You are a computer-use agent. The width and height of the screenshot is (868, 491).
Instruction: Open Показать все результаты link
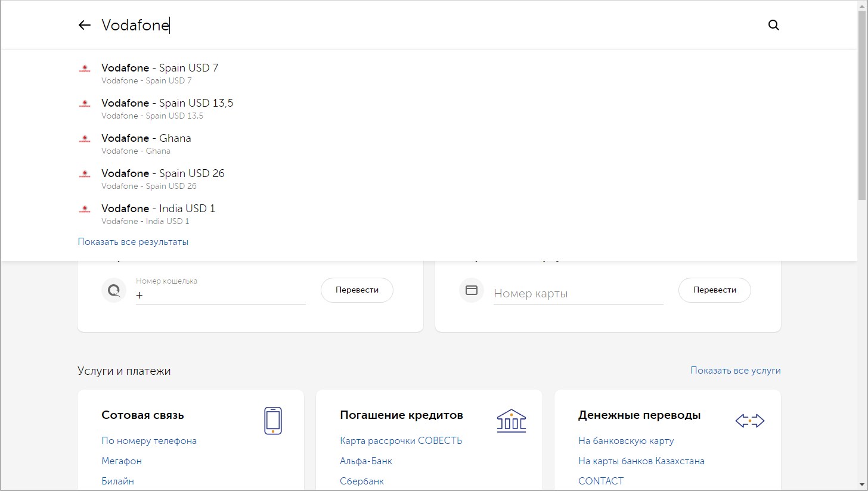(x=133, y=242)
